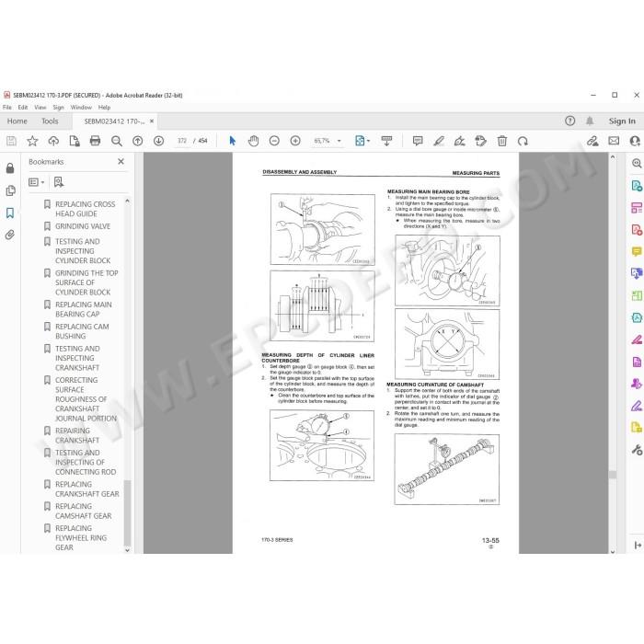This screenshot has height=644, width=644.
Task: Select the arrow selection tool
Action: pos(233,142)
